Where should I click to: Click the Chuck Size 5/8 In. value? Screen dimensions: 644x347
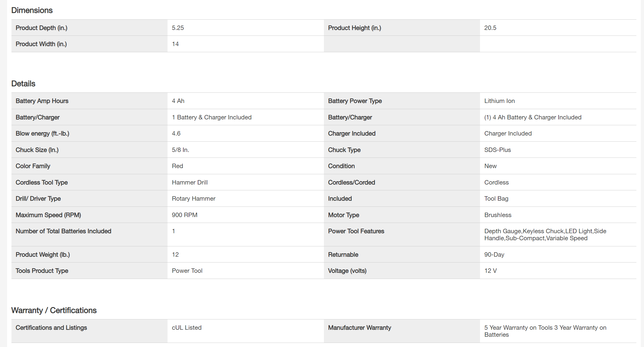180,150
